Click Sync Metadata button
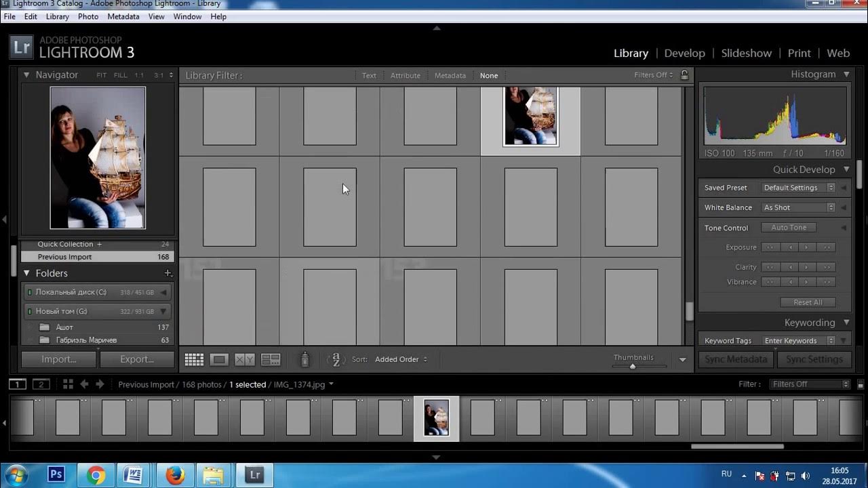 736,359
